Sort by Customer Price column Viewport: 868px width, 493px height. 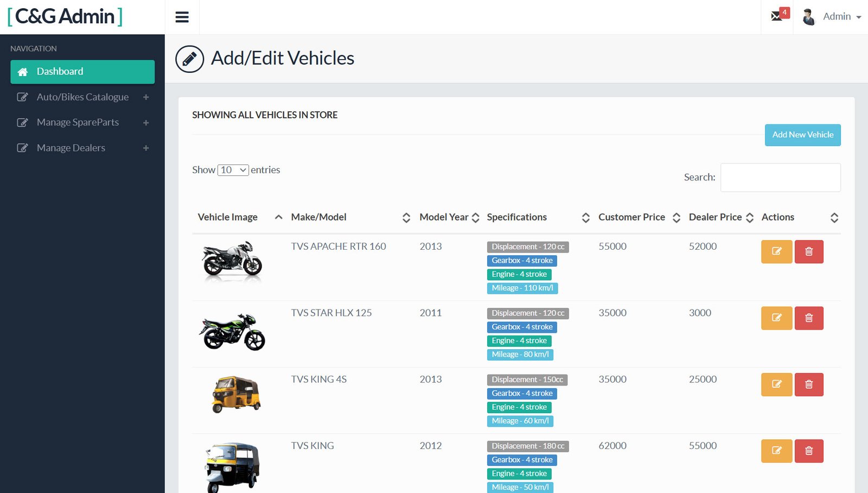[639, 217]
